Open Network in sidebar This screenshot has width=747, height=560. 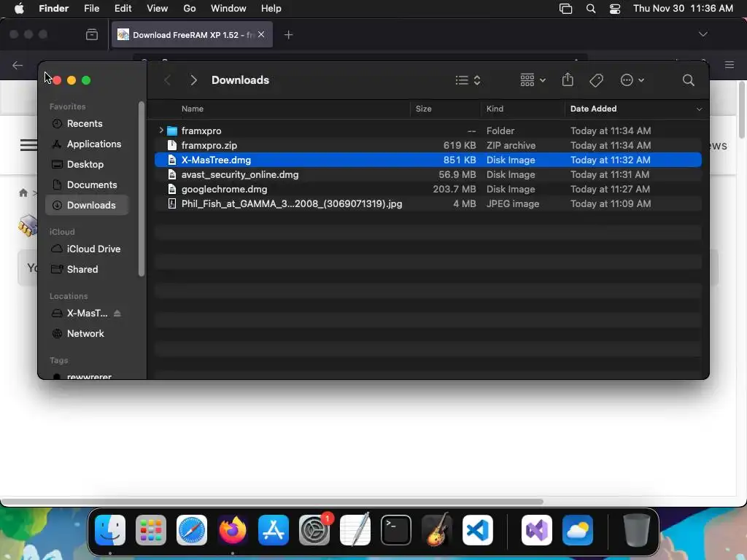tap(88, 334)
